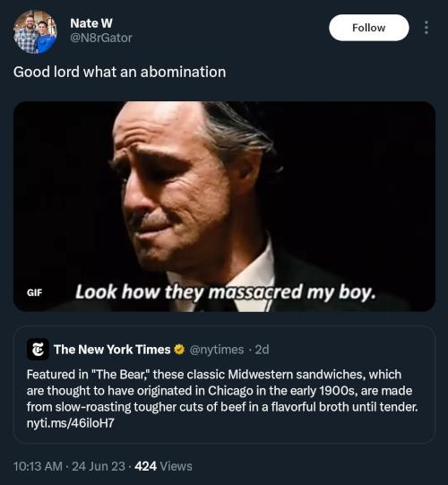Click the Nate W display name
The image size is (448, 485).
tap(91, 23)
